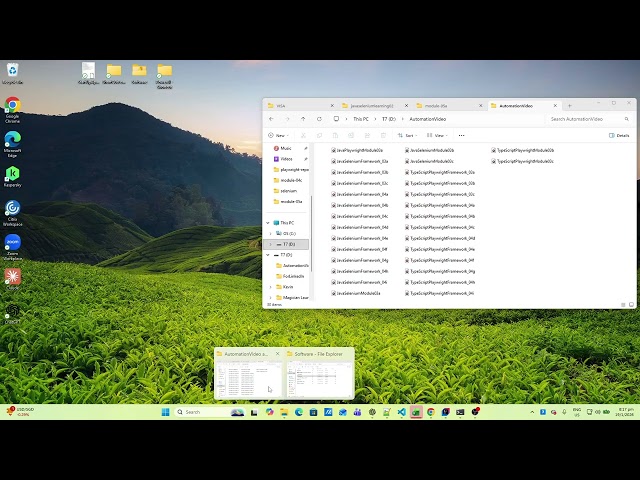Open Music in the quick access sidebar
The image size is (640, 480).
286,148
